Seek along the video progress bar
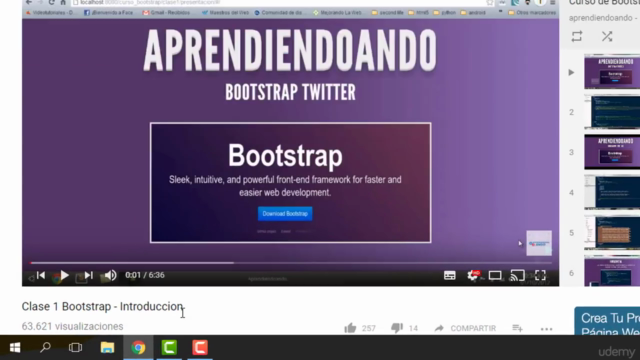Image resolution: width=640 pixels, height=360 pixels. (x=291, y=263)
